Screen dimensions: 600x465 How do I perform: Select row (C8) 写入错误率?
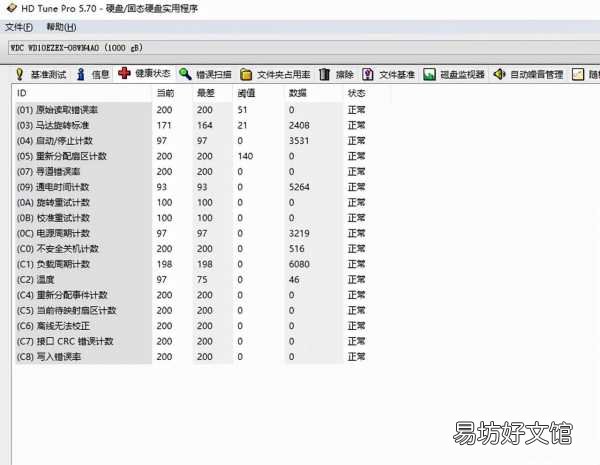click(x=191, y=357)
